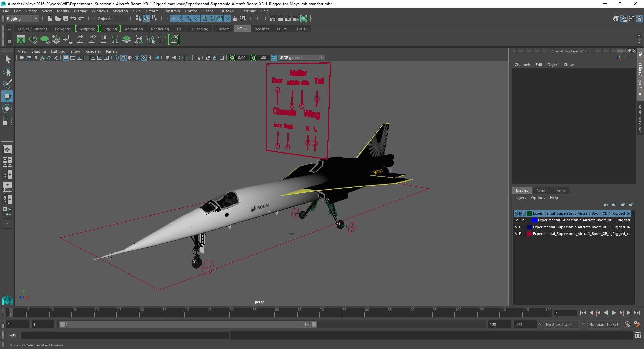Image resolution: width=644 pixels, height=349 pixels.
Task: Open the viewport Shading menu
Action: (x=39, y=51)
